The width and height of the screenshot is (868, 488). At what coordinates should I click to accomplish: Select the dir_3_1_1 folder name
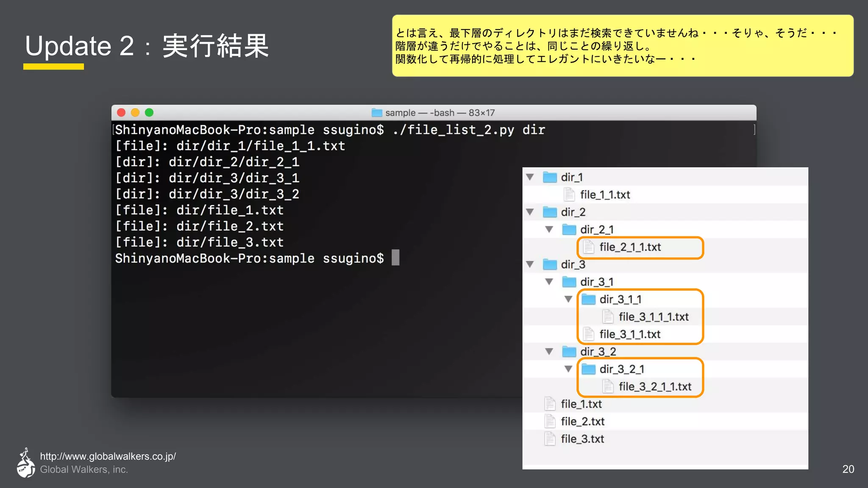pyautogui.click(x=620, y=299)
